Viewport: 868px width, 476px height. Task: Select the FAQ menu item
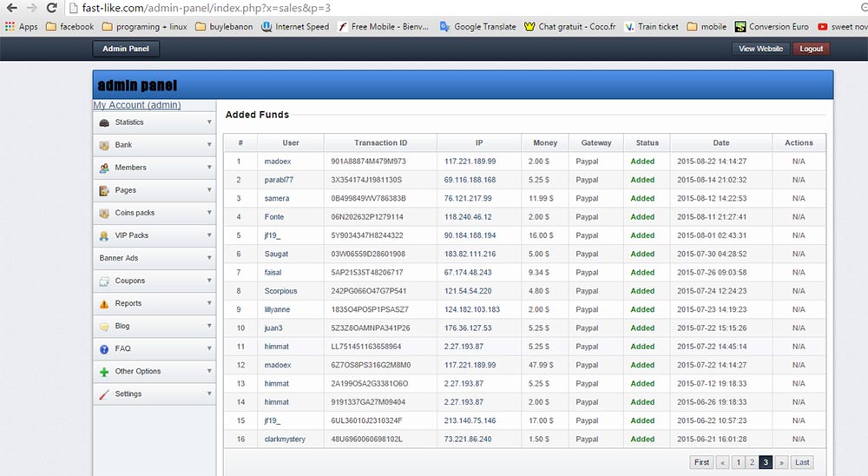tap(155, 348)
